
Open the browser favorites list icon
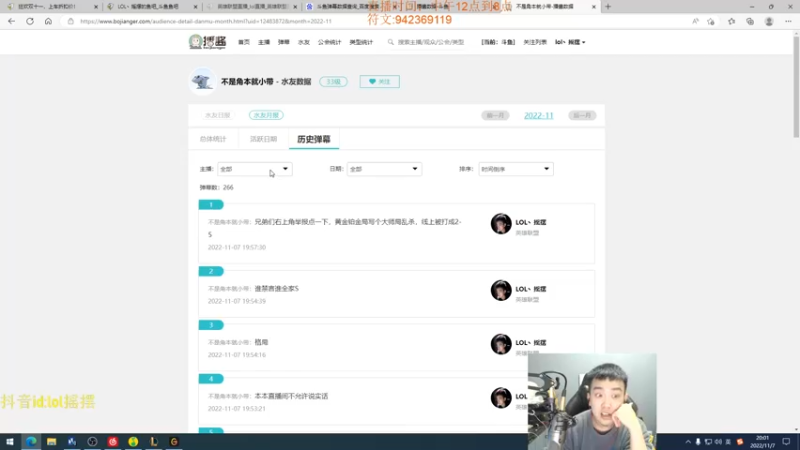732,21
